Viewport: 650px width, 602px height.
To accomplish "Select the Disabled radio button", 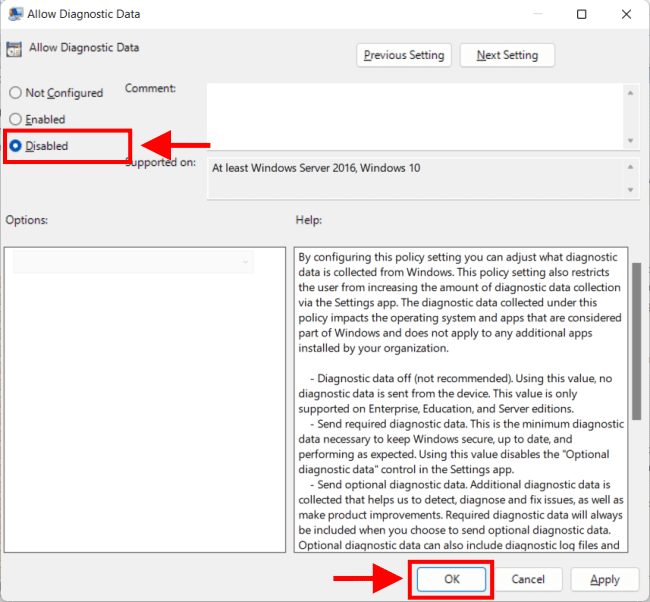I will point(15,146).
